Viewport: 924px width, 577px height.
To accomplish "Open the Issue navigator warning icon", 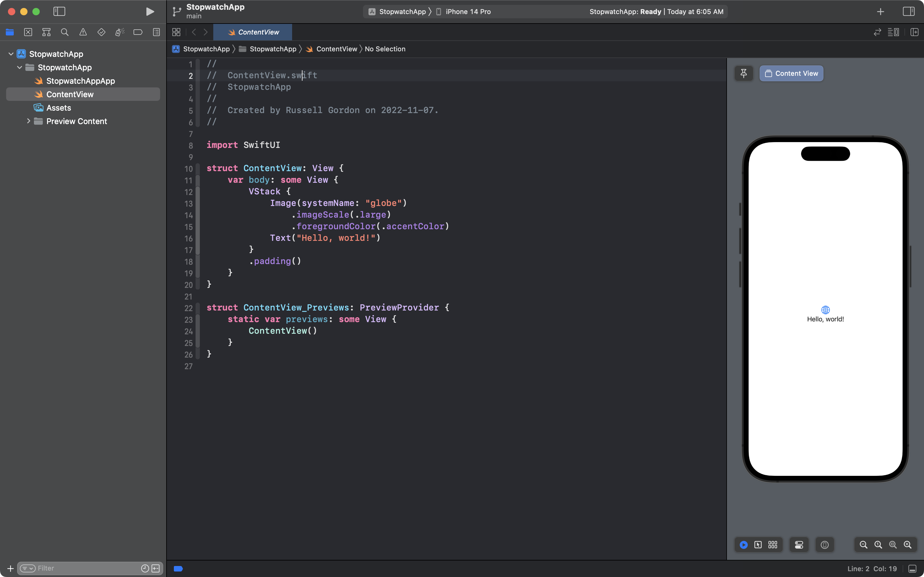I will click(x=83, y=32).
